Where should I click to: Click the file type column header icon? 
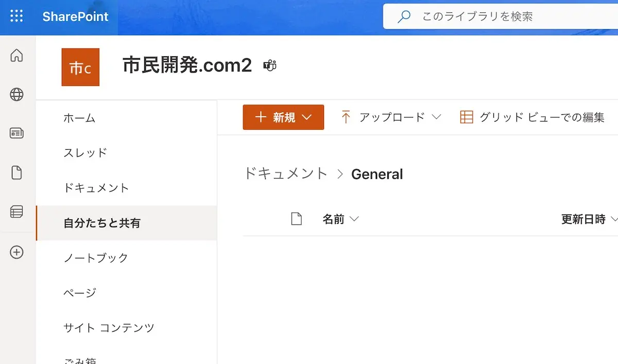[296, 219]
